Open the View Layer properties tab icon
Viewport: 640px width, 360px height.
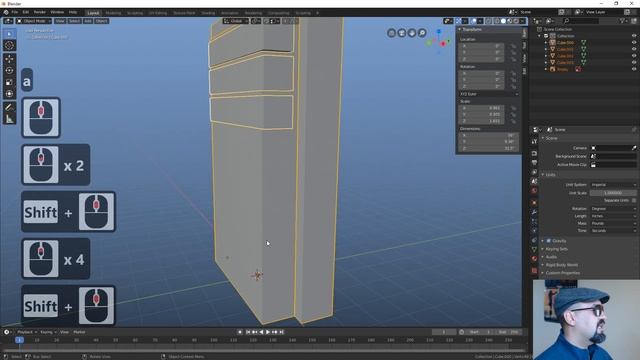coord(534,172)
